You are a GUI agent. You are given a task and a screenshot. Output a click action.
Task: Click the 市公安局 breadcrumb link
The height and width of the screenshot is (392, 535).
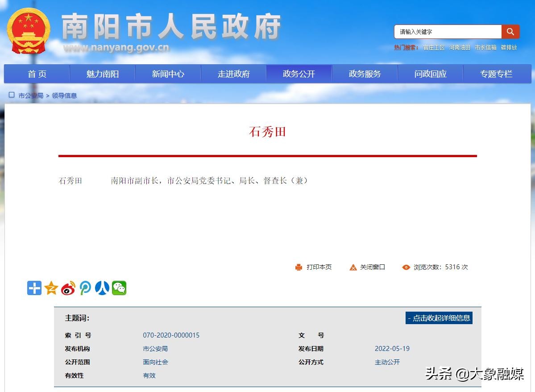31,96
